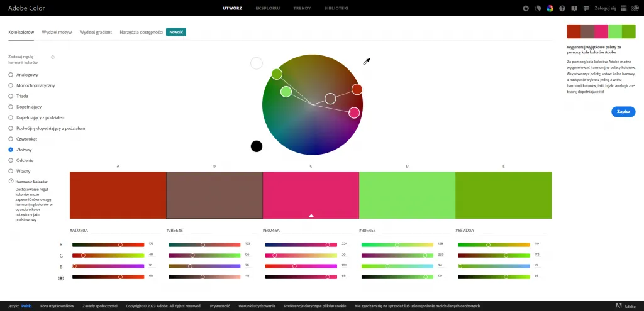Click the Nowość badge
Viewport: 644px width, 311px height.
pyautogui.click(x=176, y=32)
